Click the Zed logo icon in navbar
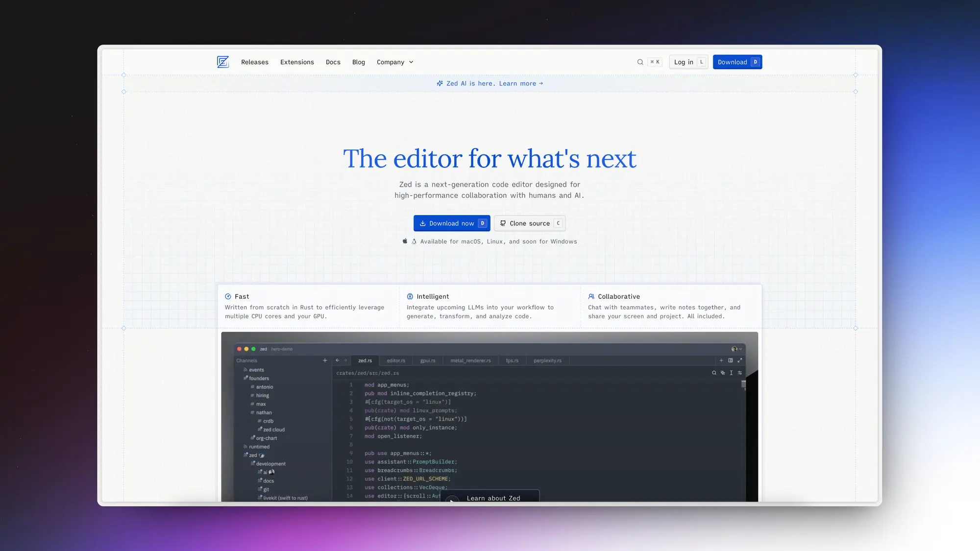 223,62
